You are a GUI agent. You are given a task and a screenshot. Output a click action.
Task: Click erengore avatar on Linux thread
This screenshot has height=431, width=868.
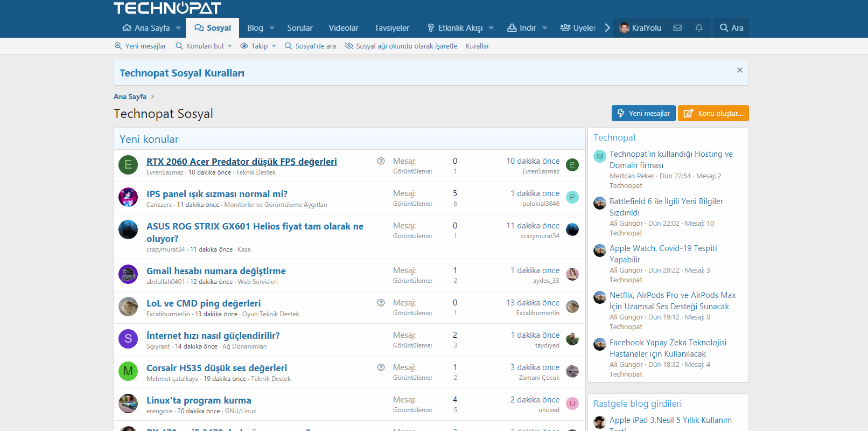(128, 404)
